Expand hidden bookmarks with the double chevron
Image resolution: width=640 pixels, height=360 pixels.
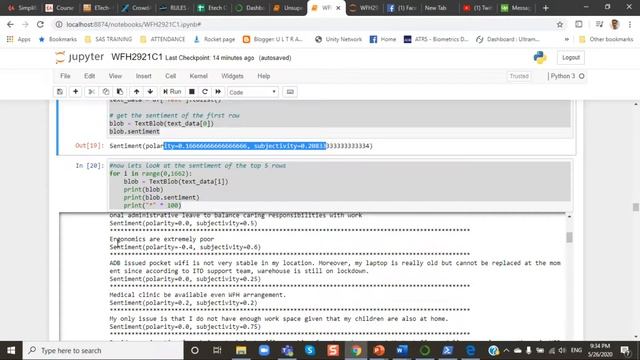tap(567, 39)
